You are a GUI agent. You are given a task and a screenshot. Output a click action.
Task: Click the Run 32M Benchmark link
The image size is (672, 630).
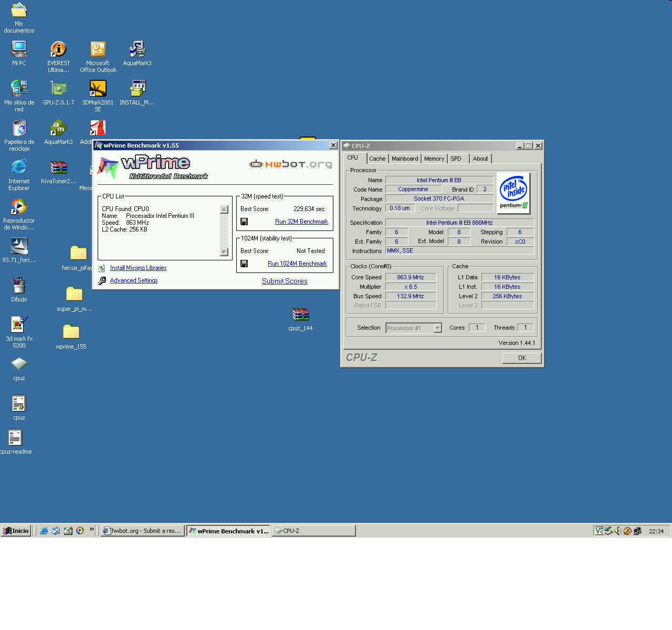(x=301, y=222)
